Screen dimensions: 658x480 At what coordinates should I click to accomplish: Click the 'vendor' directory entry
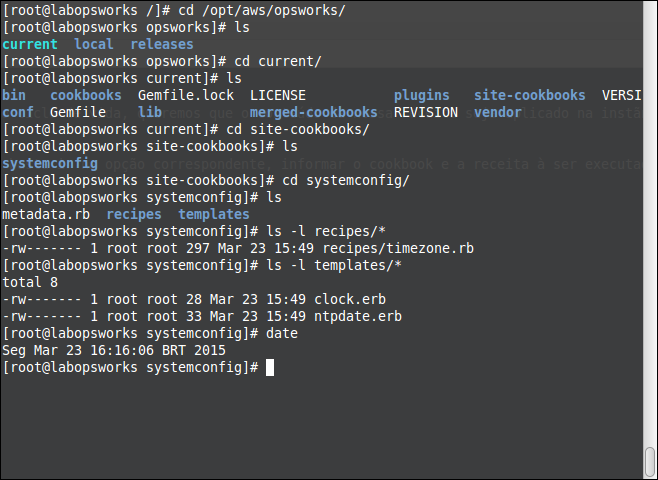pyautogui.click(x=498, y=112)
